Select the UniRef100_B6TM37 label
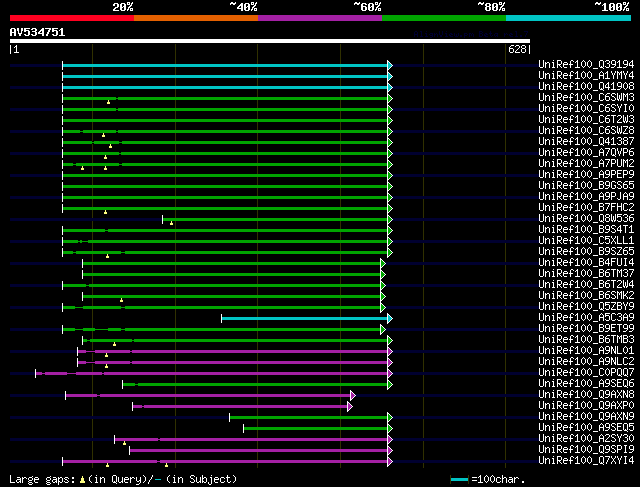 coord(586,274)
